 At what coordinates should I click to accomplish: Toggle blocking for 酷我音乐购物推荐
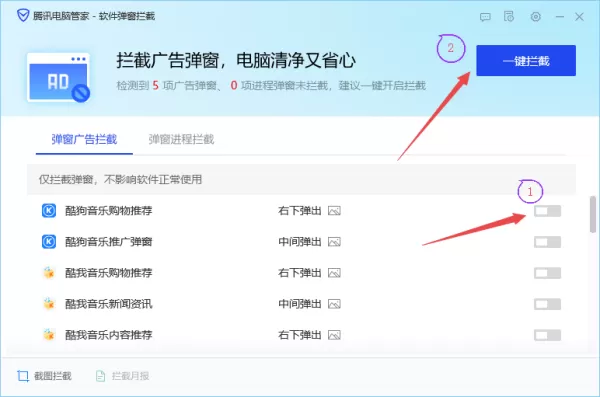(548, 273)
